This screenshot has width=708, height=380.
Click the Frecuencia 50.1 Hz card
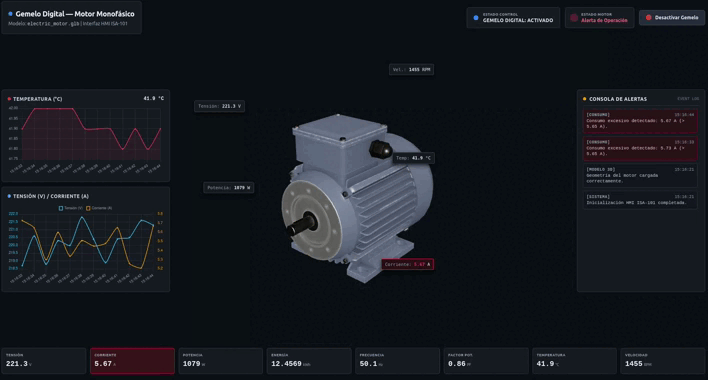coord(397,361)
